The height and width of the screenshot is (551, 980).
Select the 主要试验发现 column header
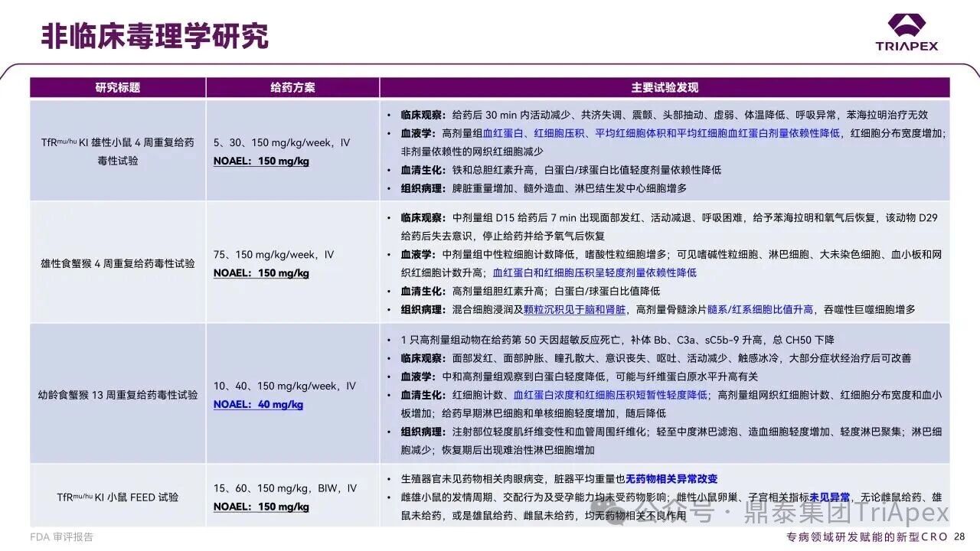pos(665,87)
